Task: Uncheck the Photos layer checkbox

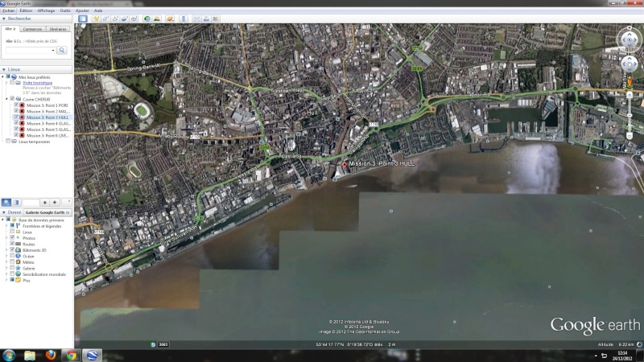Action: coord(12,237)
